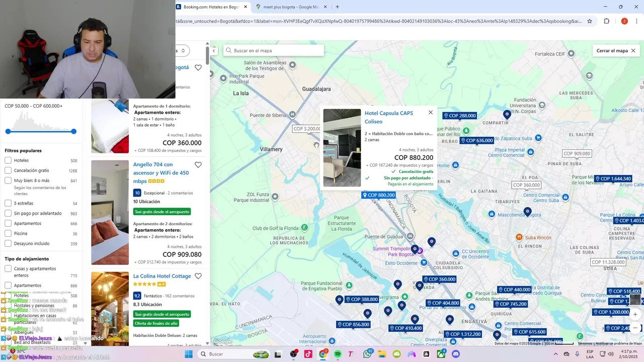Select the COP 288.000 map price marker

coord(459,116)
